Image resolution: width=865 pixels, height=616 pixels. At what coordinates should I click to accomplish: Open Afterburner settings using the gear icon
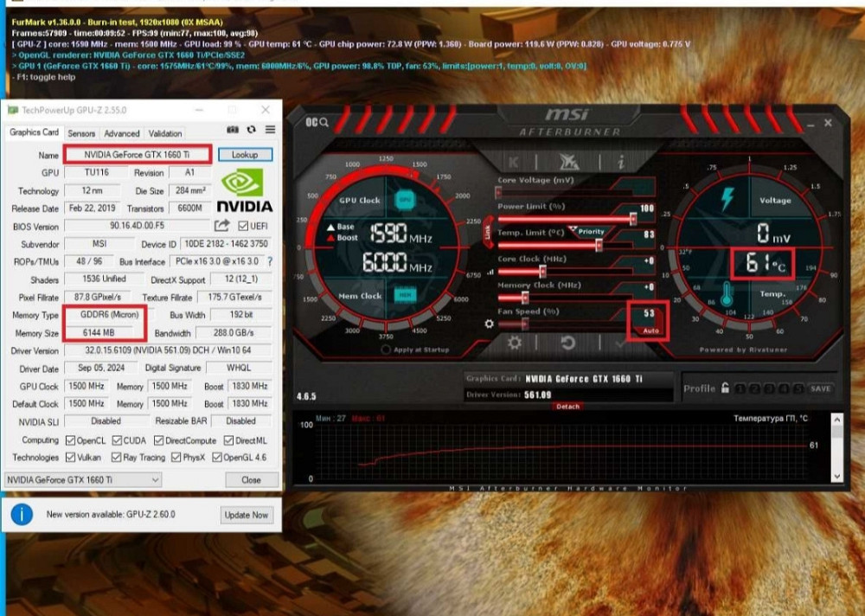[x=514, y=342]
